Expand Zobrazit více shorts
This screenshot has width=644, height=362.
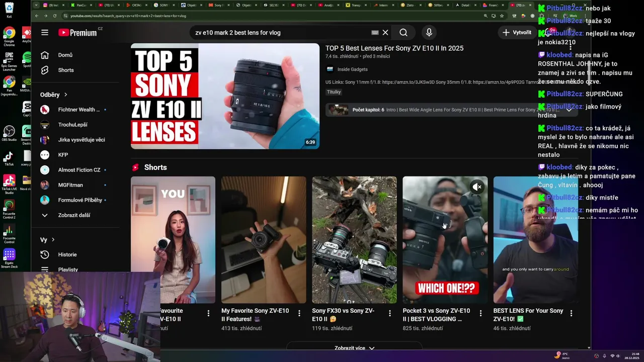pos(354,348)
